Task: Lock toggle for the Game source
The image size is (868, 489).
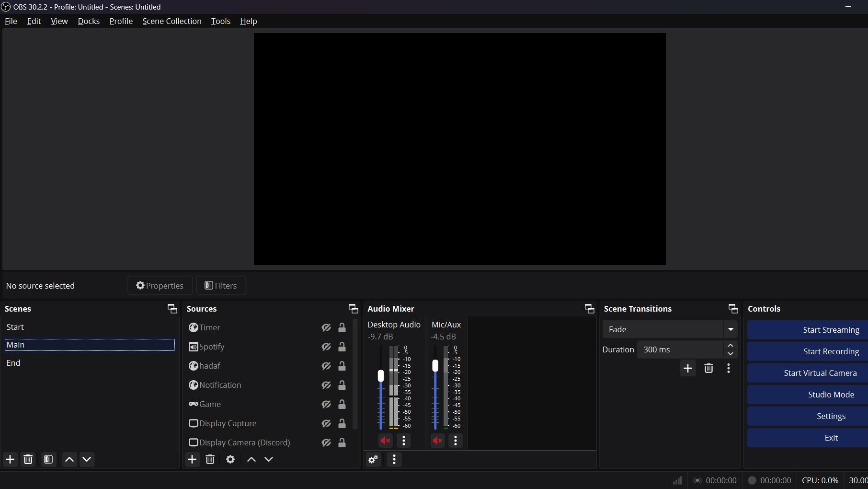Action: point(342,404)
